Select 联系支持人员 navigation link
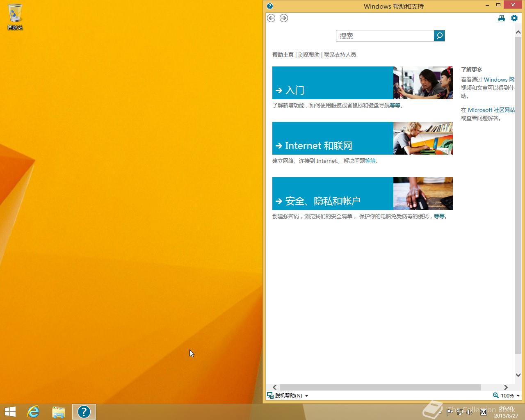The image size is (525, 420). 340,55
